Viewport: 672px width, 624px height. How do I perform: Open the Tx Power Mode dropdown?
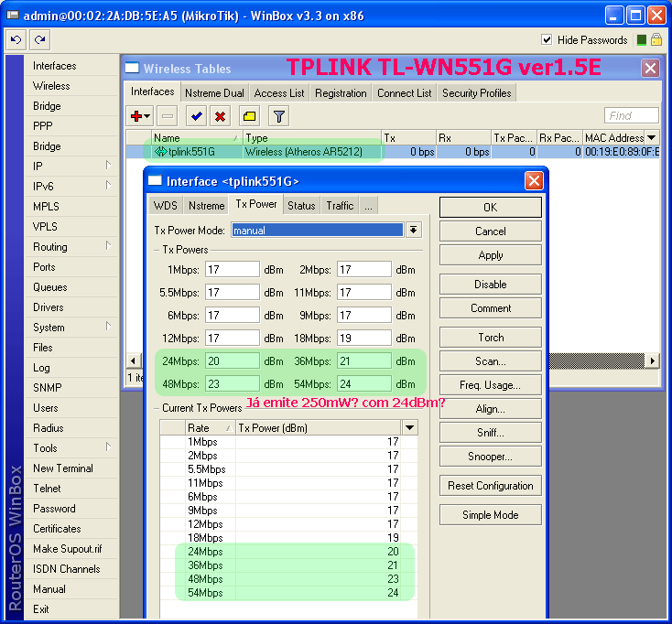[x=413, y=230]
